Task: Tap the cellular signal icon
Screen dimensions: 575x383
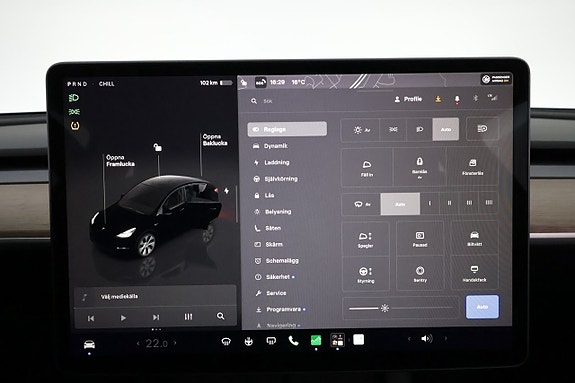Action: [492, 97]
